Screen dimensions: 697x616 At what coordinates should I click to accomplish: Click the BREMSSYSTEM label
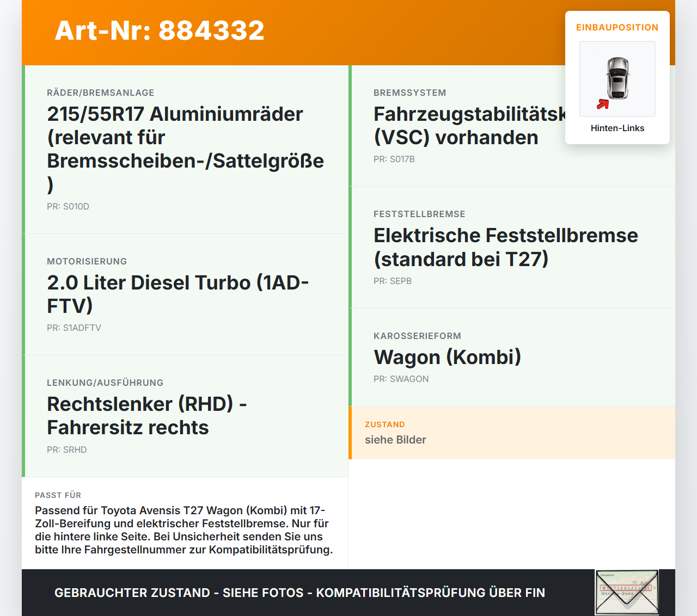pyautogui.click(x=410, y=93)
